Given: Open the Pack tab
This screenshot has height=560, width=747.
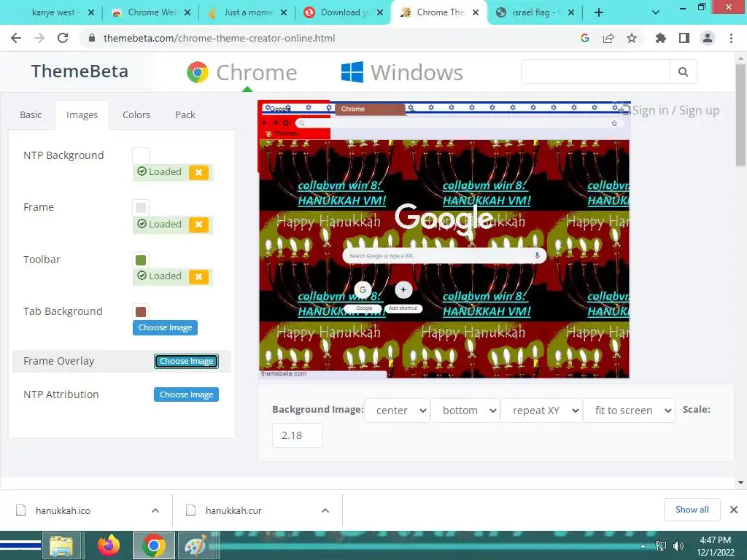Looking at the screenshot, I should 185,114.
